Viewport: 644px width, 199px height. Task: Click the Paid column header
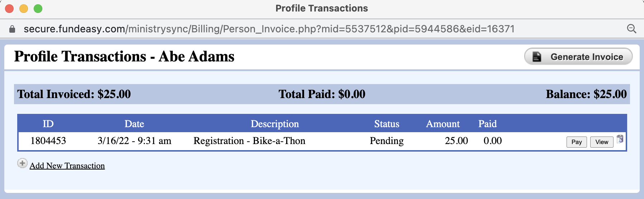pyautogui.click(x=487, y=124)
